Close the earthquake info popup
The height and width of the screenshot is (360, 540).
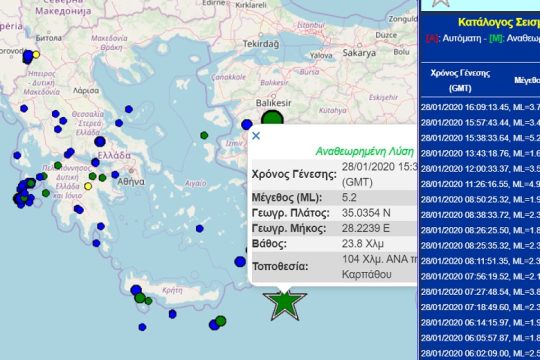point(256,136)
